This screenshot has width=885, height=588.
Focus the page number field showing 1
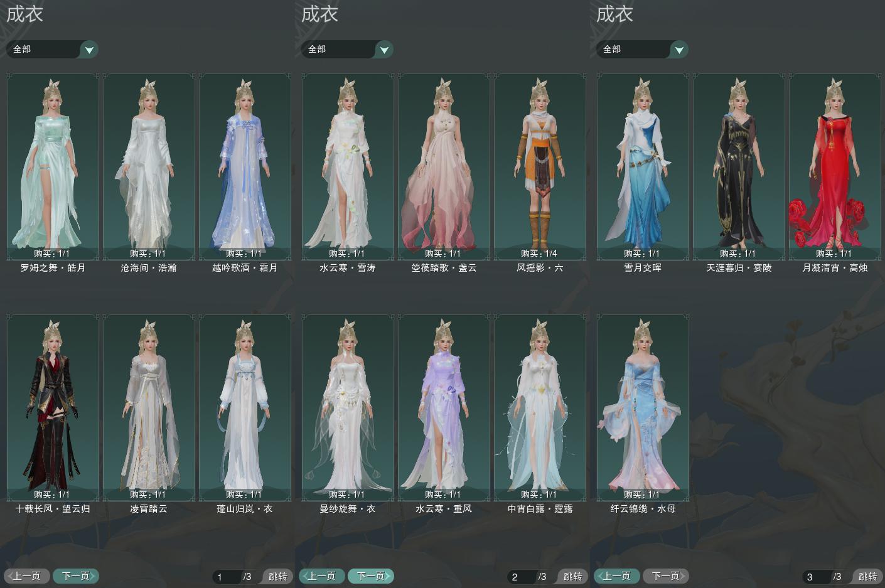coord(227,577)
